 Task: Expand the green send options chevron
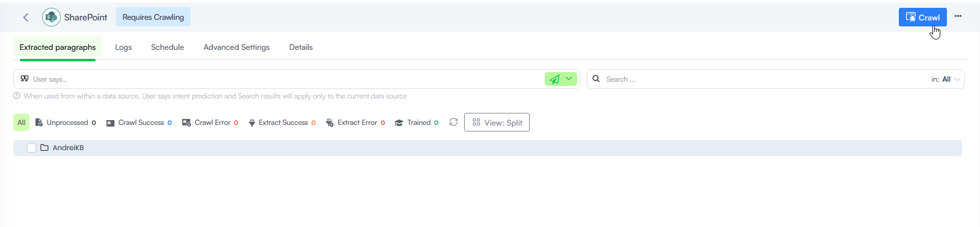pyautogui.click(x=569, y=79)
